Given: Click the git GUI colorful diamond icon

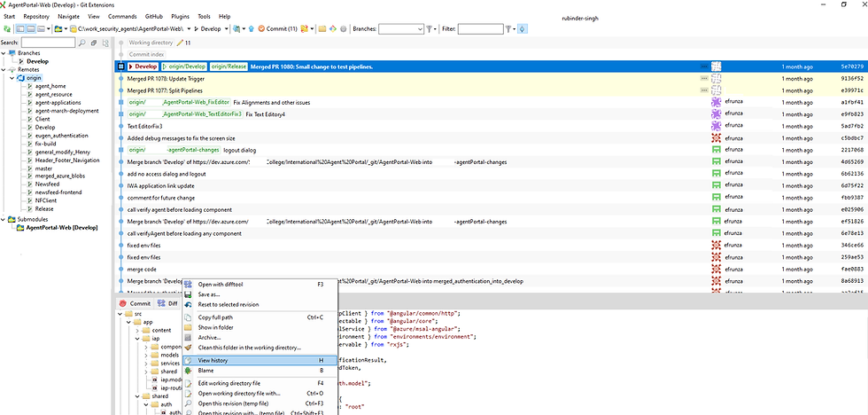Looking at the screenshot, I should (333, 28).
